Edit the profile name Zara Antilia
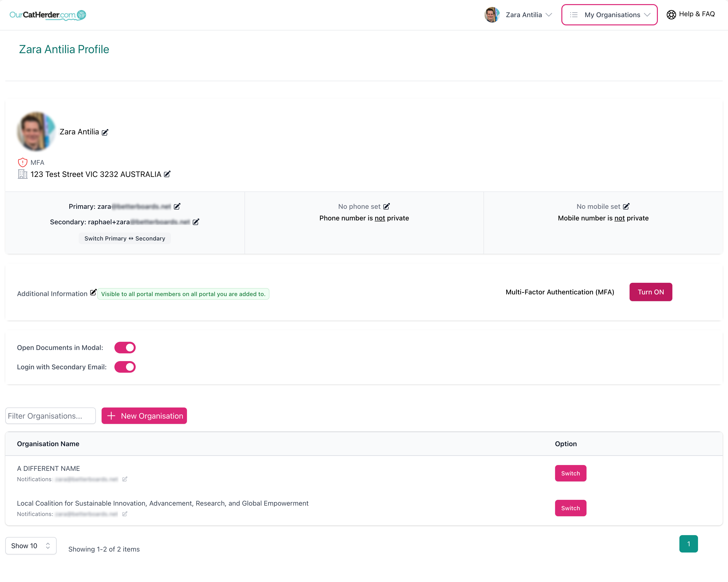This screenshot has height=582, width=728. 105,132
